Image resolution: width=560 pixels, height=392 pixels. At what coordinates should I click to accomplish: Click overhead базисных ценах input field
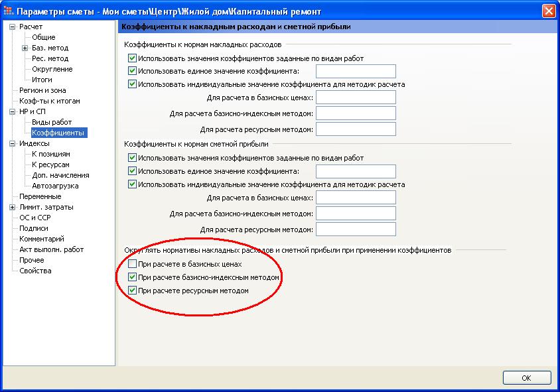tap(356, 98)
